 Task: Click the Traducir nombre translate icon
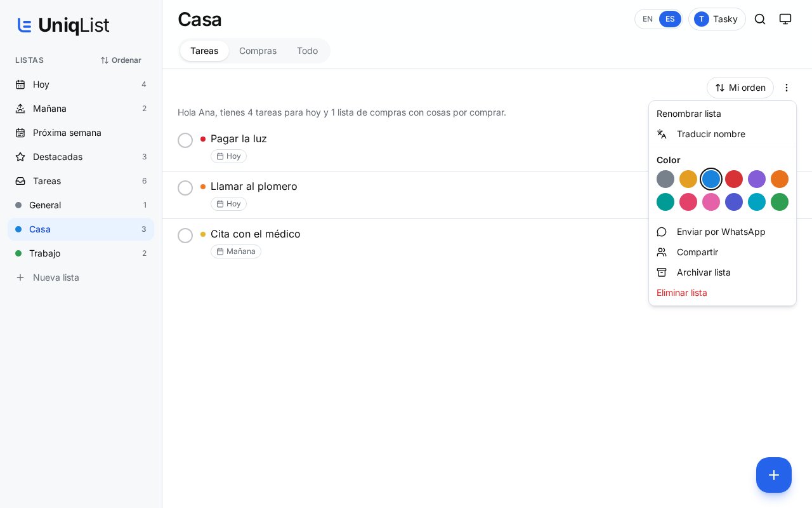[662, 134]
